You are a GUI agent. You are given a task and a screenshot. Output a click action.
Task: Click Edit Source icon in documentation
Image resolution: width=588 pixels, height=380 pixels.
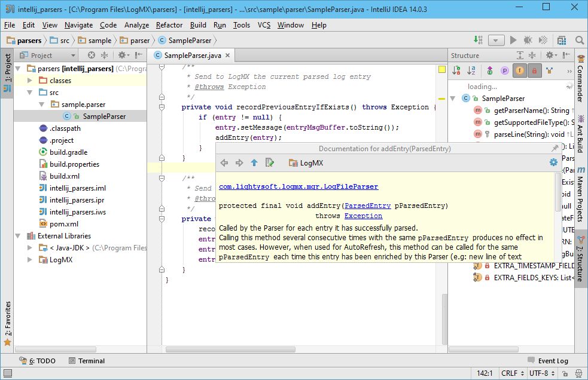[269, 163]
